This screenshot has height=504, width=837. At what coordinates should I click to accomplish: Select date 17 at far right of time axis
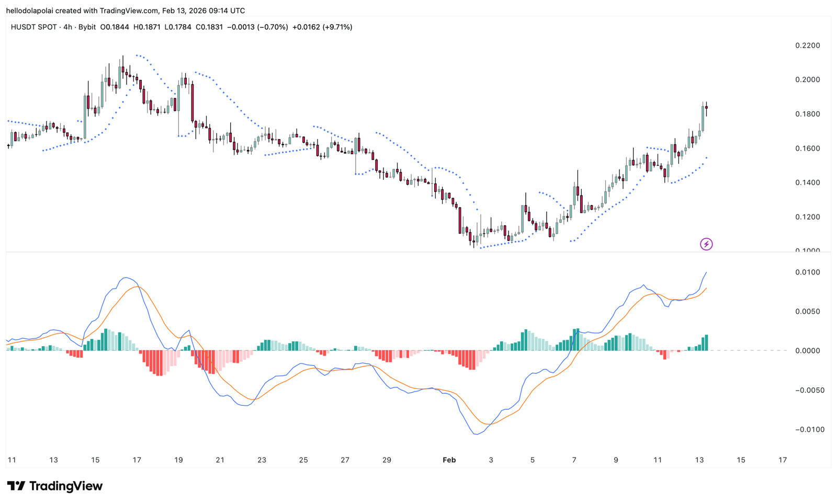782,460
